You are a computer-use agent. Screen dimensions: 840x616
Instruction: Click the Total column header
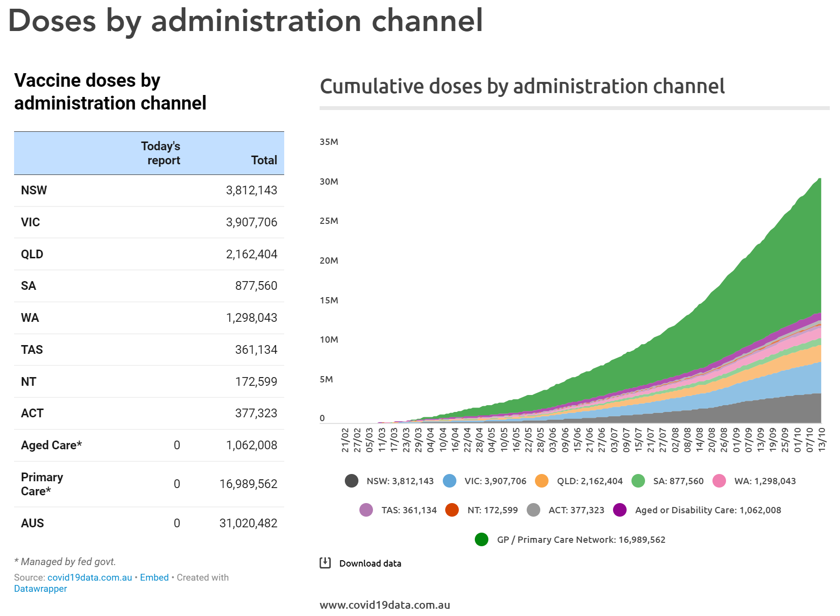pos(264,160)
